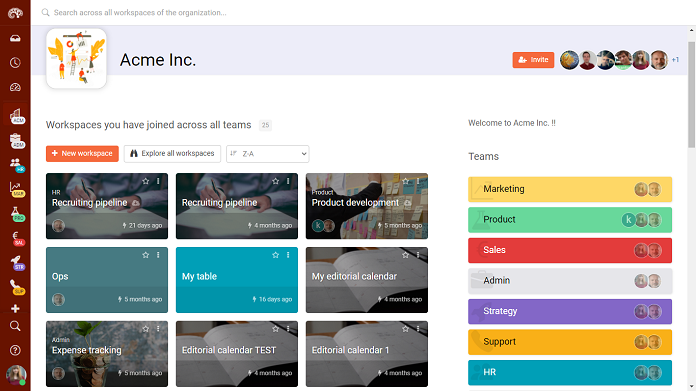Star the 4 months ago Recruiting pipeline card

point(276,181)
